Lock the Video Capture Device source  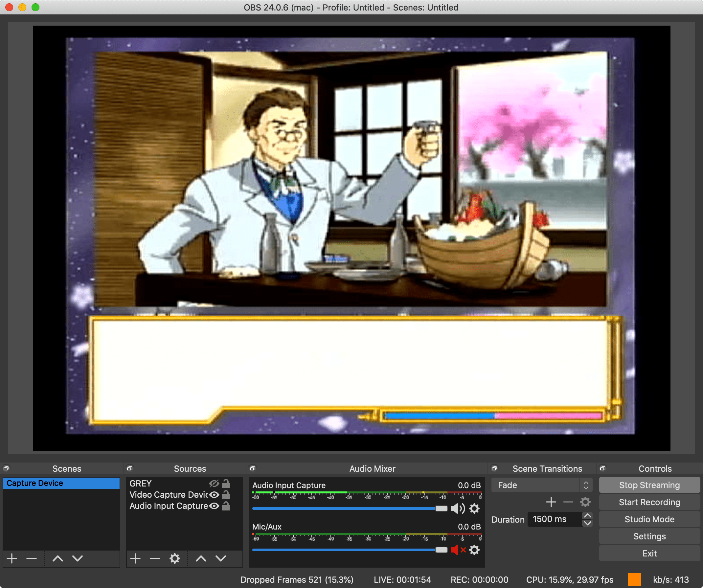[226, 495]
